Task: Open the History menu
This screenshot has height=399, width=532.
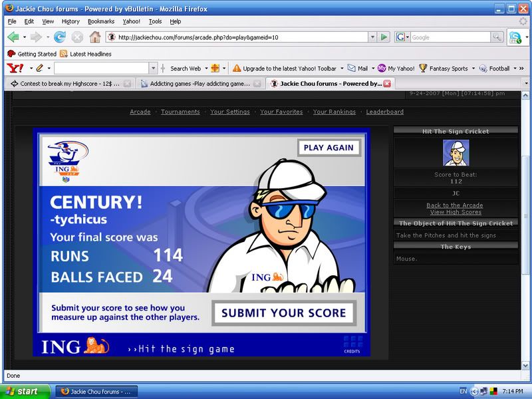Action: click(70, 21)
